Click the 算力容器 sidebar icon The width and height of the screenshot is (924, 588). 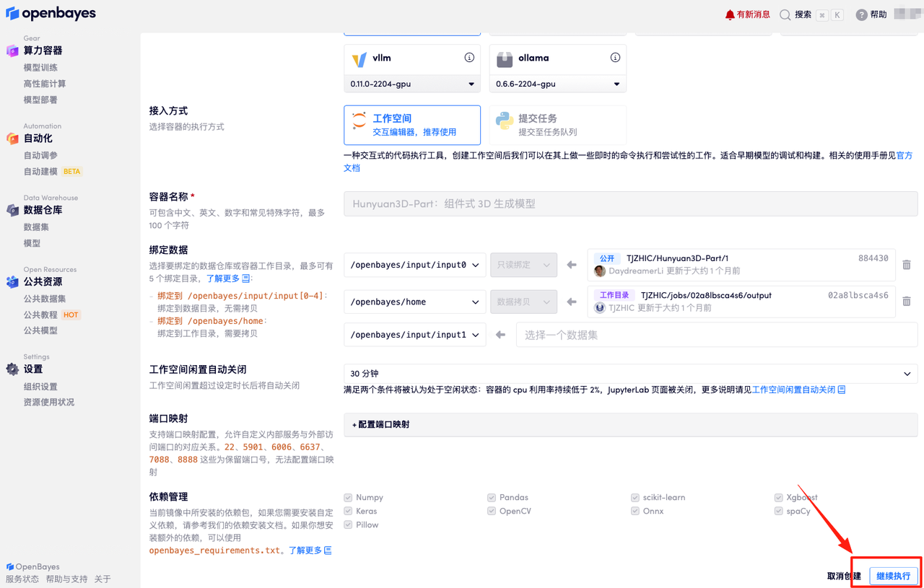click(x=12, y=51)
